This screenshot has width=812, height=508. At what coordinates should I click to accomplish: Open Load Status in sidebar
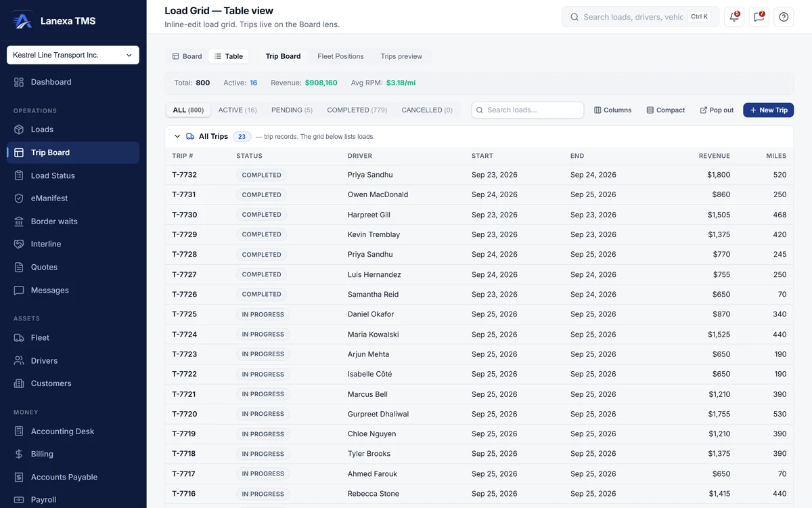click(x=73, y=175)
